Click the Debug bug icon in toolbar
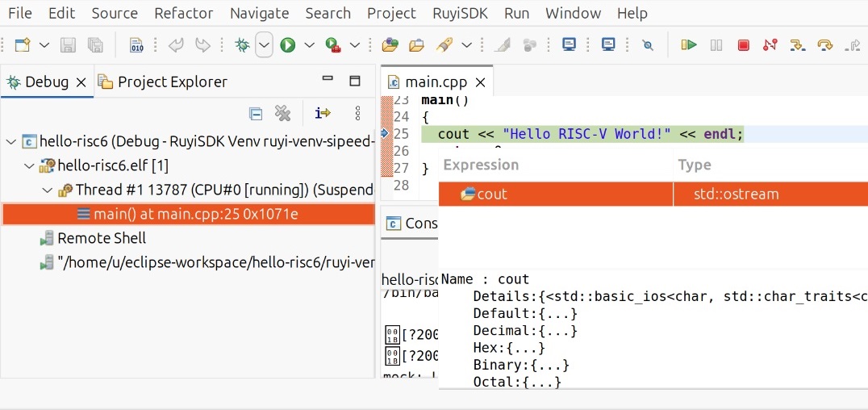This screenshot has width=868, height=410. [243, 45]
